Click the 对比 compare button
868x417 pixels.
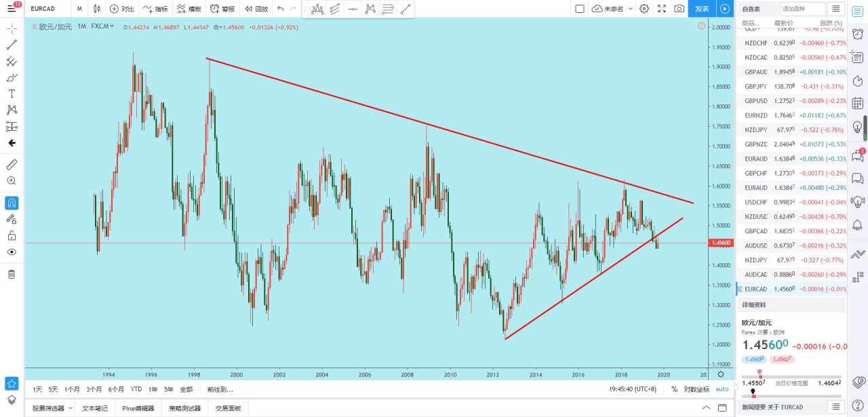[x=122, y=9]
